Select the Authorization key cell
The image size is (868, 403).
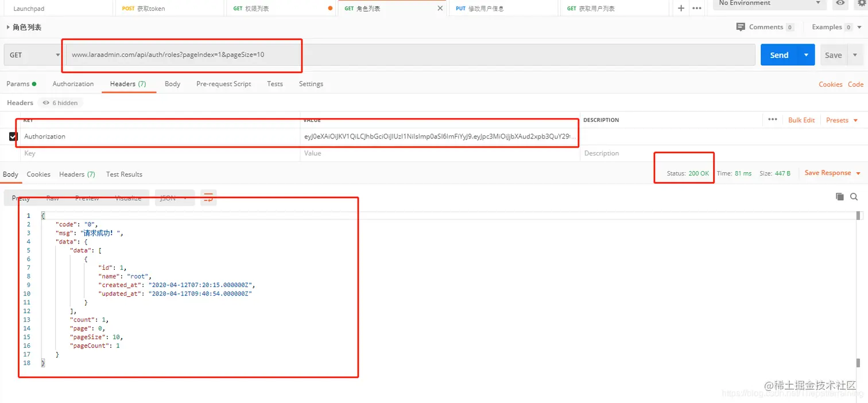(160, 137)
